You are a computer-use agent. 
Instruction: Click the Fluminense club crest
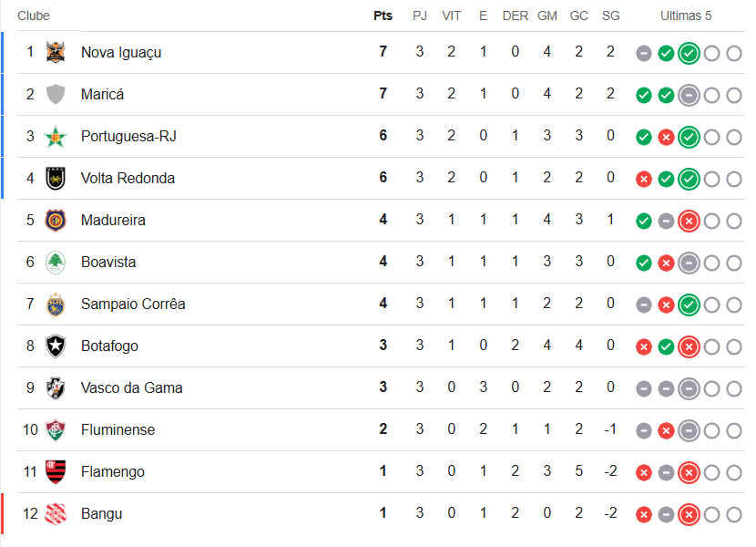pyautogui.click(x=56, y=430)
